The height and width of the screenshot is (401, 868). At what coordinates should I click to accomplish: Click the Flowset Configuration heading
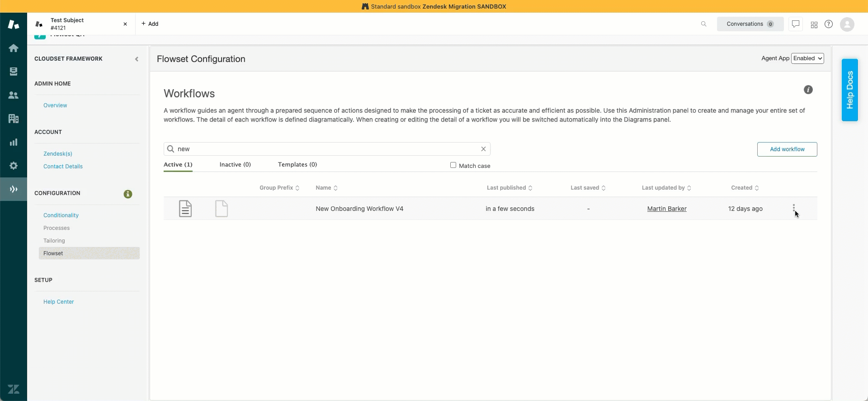[201, 59]
